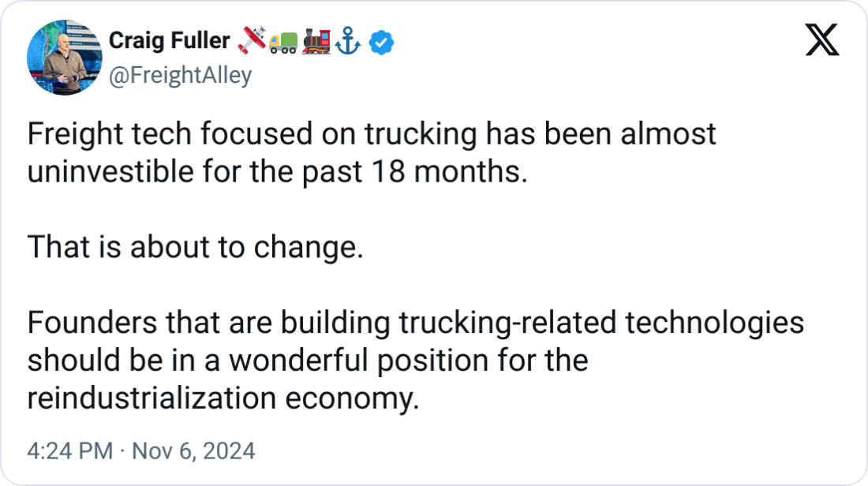Open the @FreightAlley handle link
The height and width of the screenshot is (486, 868).
(180, 75)
